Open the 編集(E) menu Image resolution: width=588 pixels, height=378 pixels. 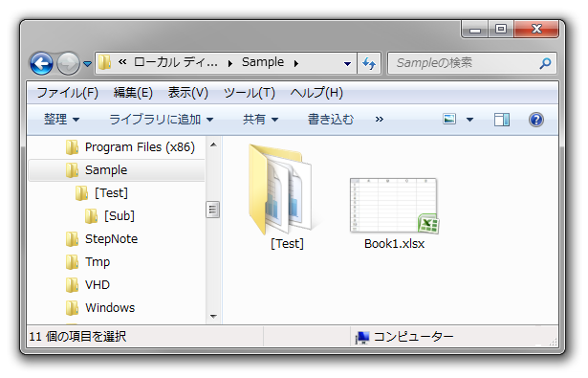pyautogui.click(x=133, y=93)
